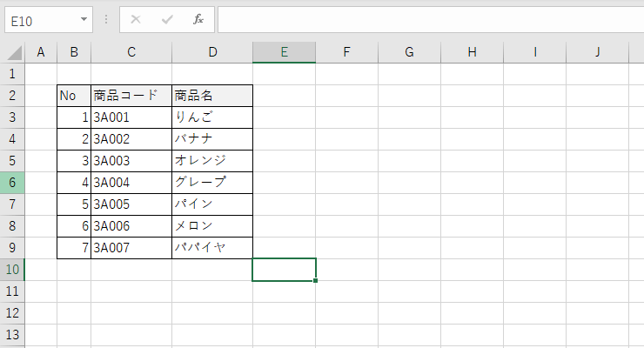The image size is (644, 348).
Task: Open the Name Box dropdown arrow
Action: point(84,19)
